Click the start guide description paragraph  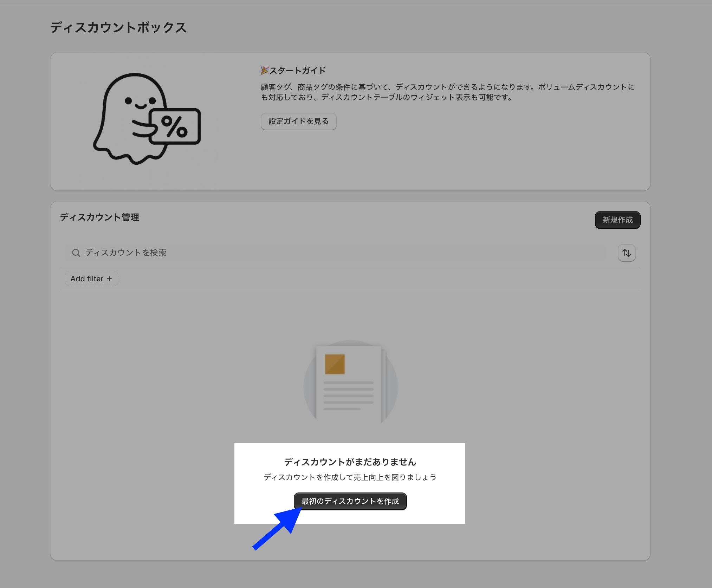pyautogui.click(x=447, y=92)
